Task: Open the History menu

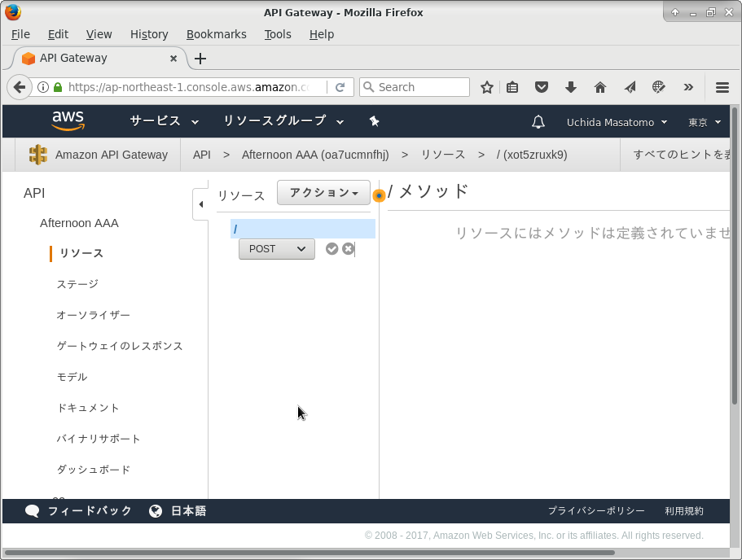Action: tap(149, 34)
